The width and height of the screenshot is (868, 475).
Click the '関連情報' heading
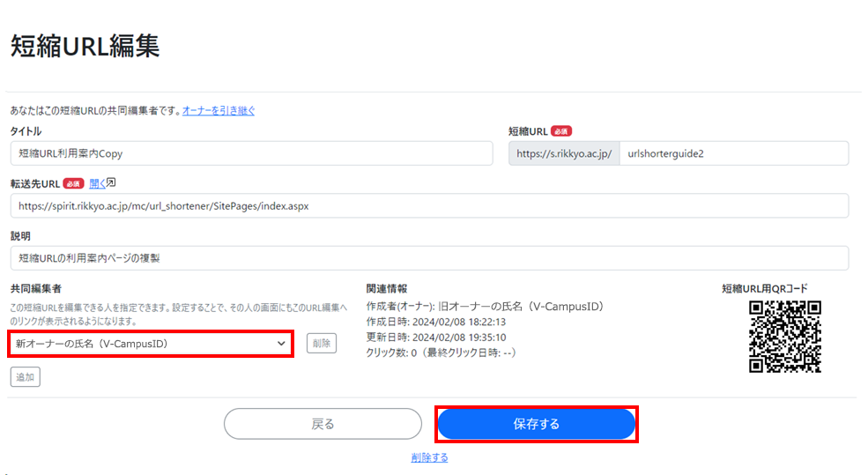[386, 288]
